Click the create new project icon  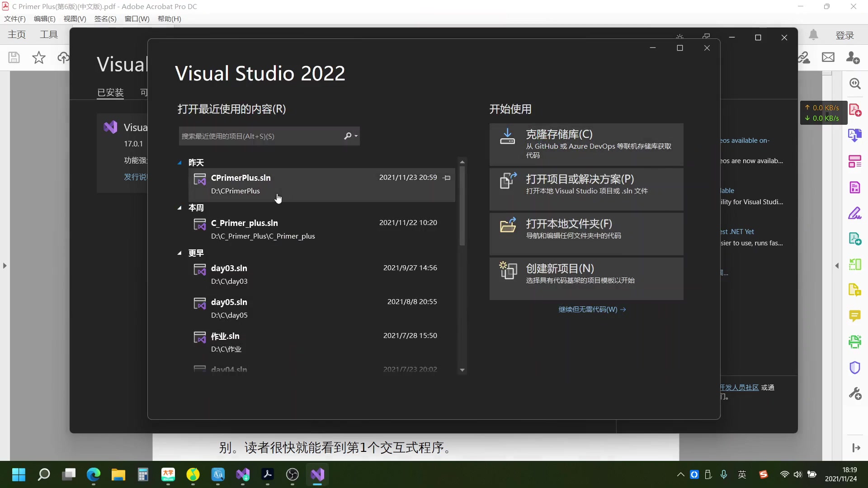(508, 270)
